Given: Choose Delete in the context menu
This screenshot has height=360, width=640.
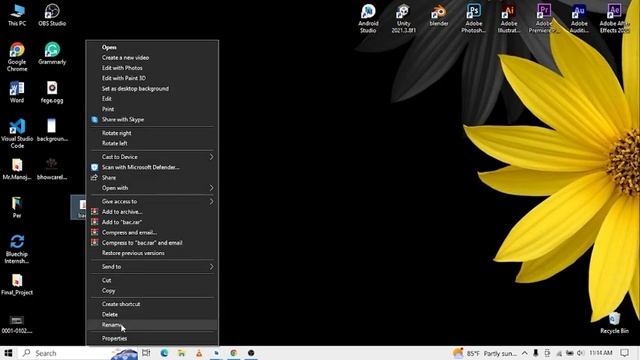Looking at the screenshot, I should point(152,315).
